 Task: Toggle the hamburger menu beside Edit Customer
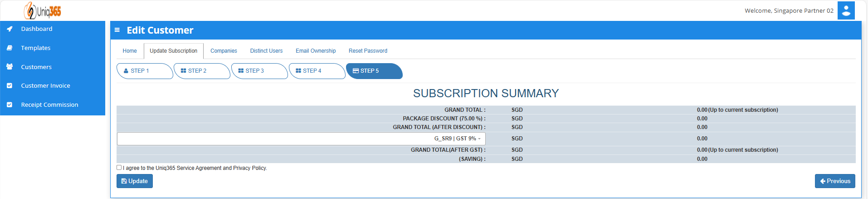(x=117, y=30)
